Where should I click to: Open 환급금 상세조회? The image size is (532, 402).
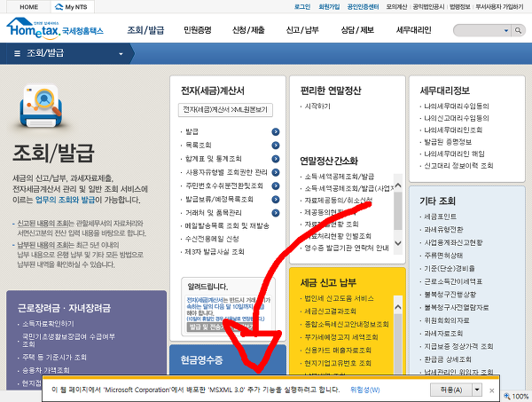click(448, 359)
